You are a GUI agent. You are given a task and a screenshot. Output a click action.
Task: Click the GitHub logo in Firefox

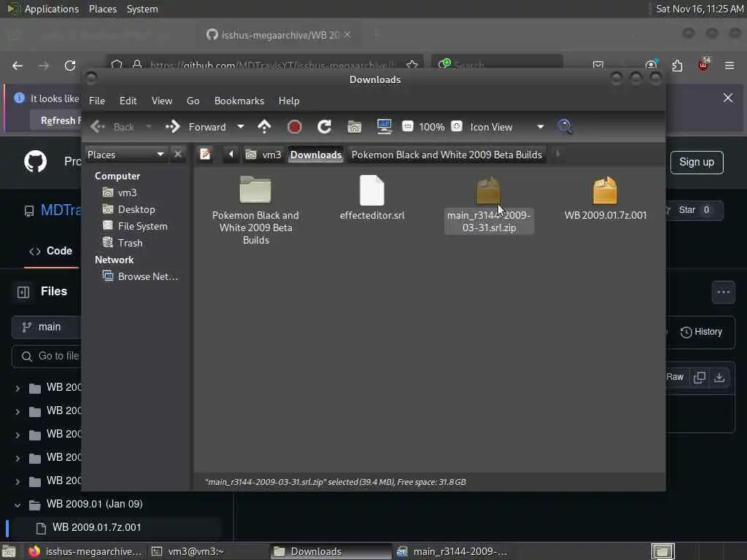click(35, 162)
